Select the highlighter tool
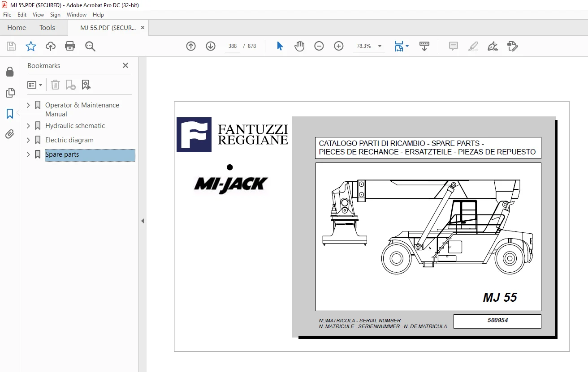 coord(473,46)
